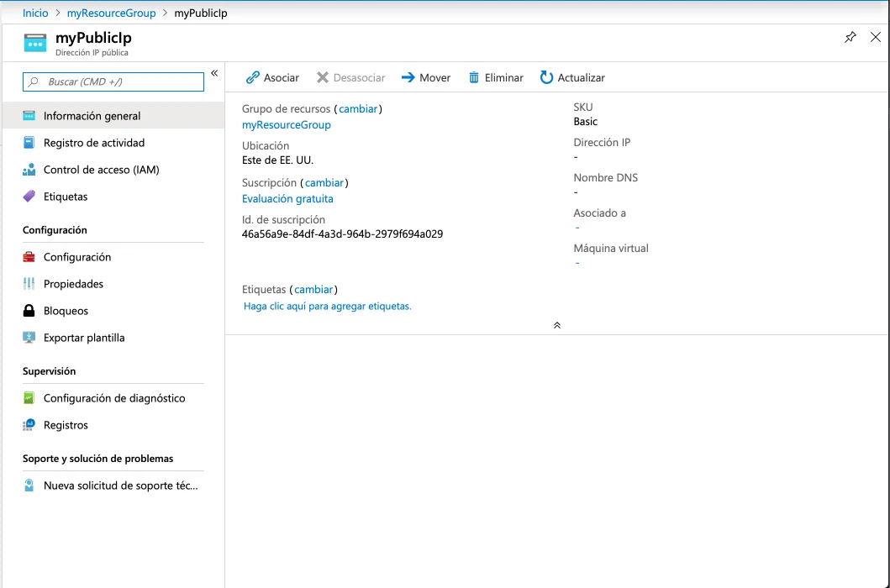
Task: Click the myPublicIp resource icon in header
Action: click(x=34, y=43)
